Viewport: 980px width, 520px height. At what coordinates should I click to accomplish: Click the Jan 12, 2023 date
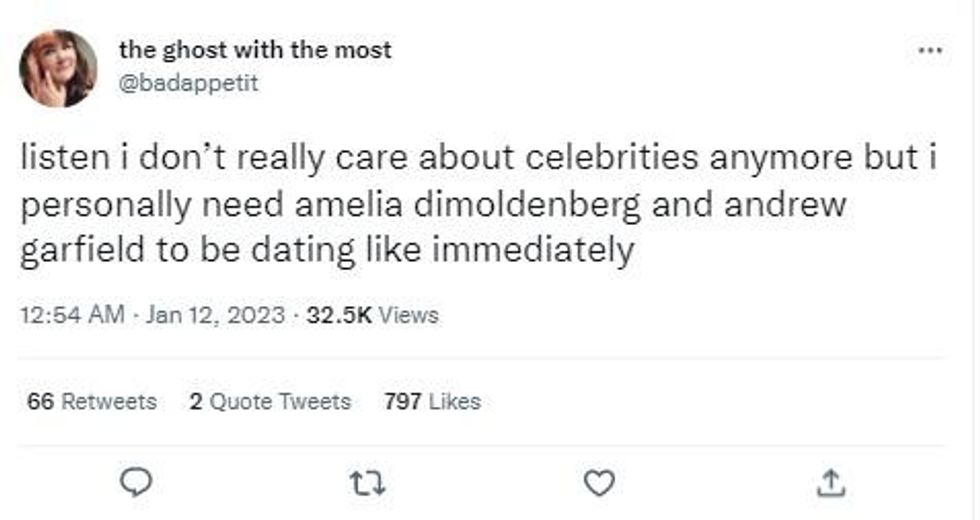pos(215,315)
